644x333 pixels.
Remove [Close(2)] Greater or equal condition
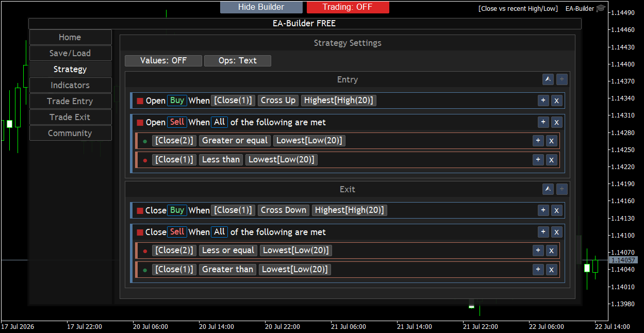[551, 141]
